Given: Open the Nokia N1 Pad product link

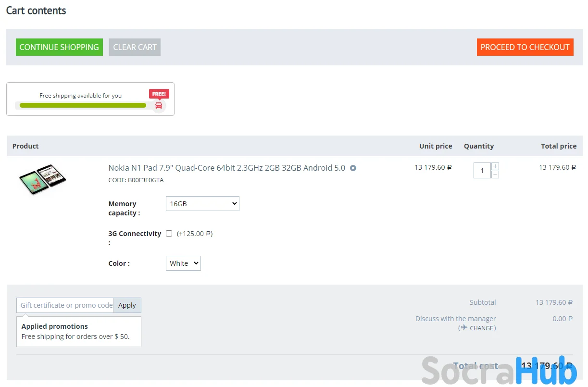Looking at the screenshot, I should click(x=227, y=168).
